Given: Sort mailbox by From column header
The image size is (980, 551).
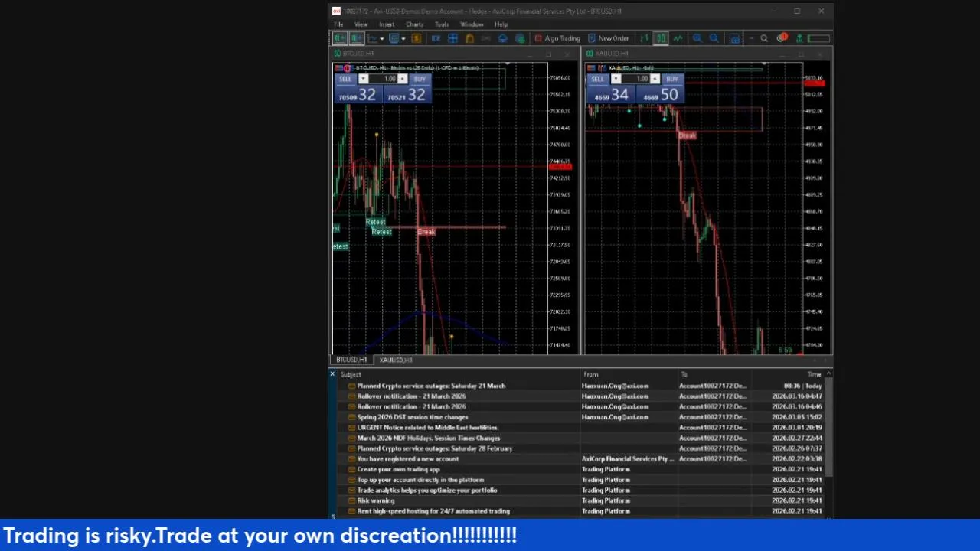Looking at the screenshot, I should pyautogui.click(x=629, y=374).
